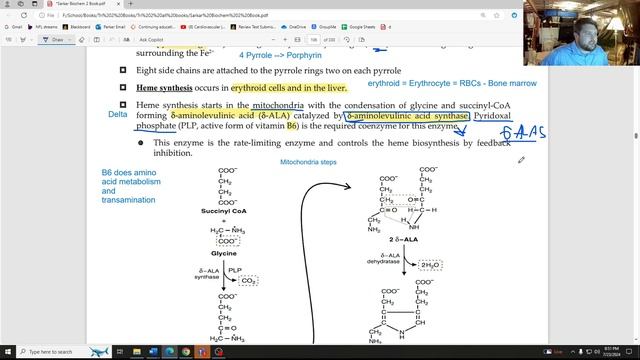Click Ask Copilot in PDF toolbar
Screen dimensions: 640x360
[151, 40]
